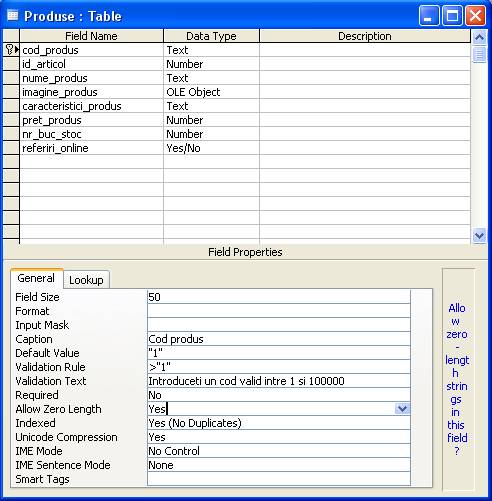Click the Description column header
This screenshot has width=492, height=501.
[365, 36]
